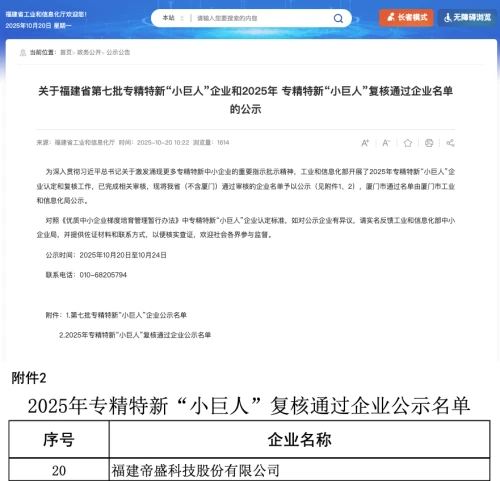The width and height of the screenshot is (500, 481).
Task: Click the publish time 2025-10-20 10:22
Action: click(163, 143)
